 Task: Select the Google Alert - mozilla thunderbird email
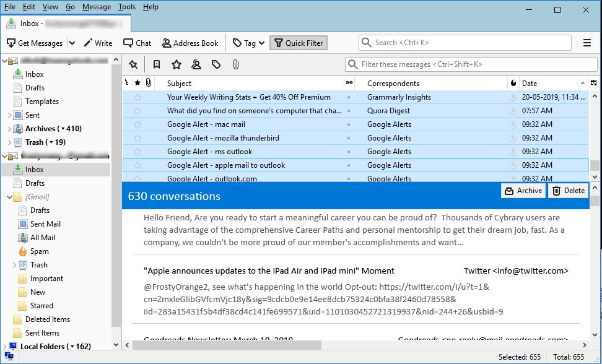click(356, 138)
